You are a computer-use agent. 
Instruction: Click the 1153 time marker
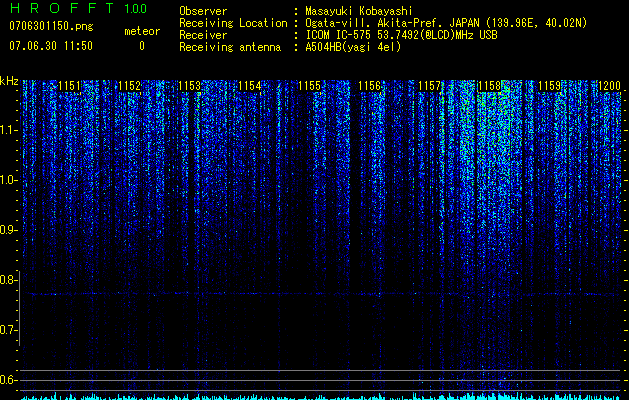coord(189,86)
